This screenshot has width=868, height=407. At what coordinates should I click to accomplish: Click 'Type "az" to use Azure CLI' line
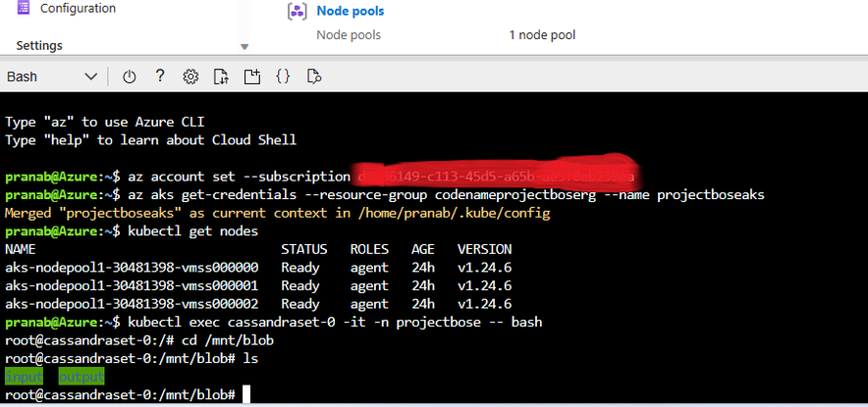pos(105,123)
